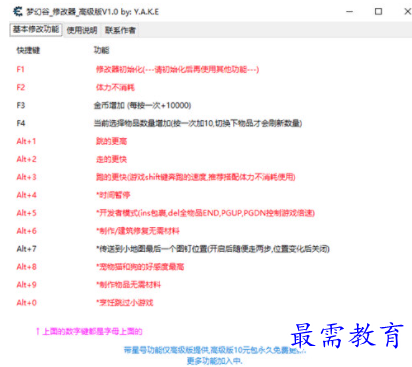Click the 更多功能加入中 text
This screenshot has height=367, width=412.
(214, 361)
